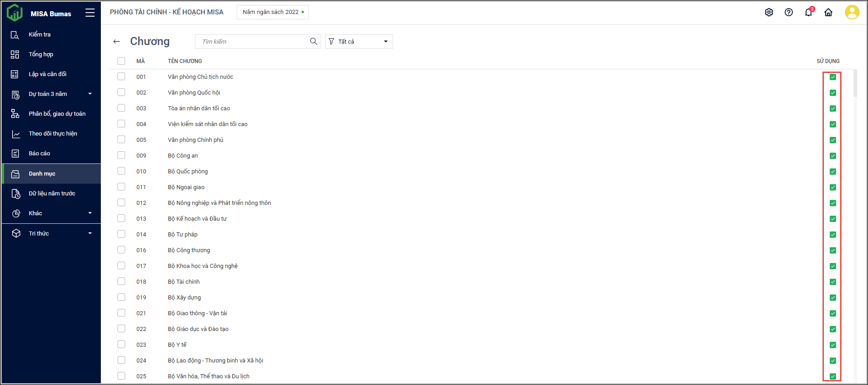Open the notifications bell
Viewport: 868px width, 385px height.
[809, 12]
